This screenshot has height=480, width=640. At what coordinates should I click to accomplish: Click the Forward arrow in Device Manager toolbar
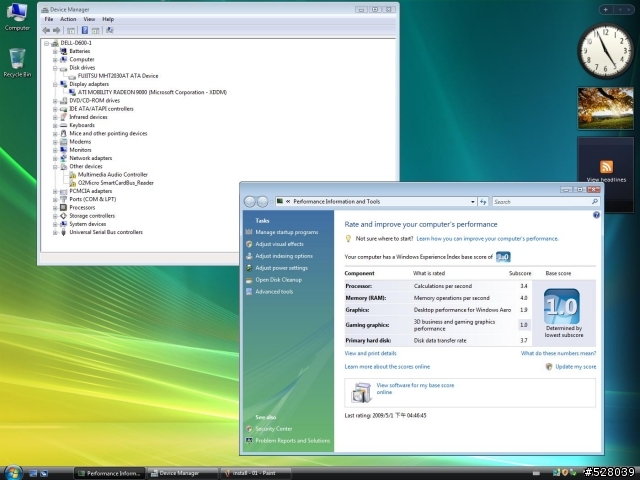pyautogui.click(x=57, y=30)
